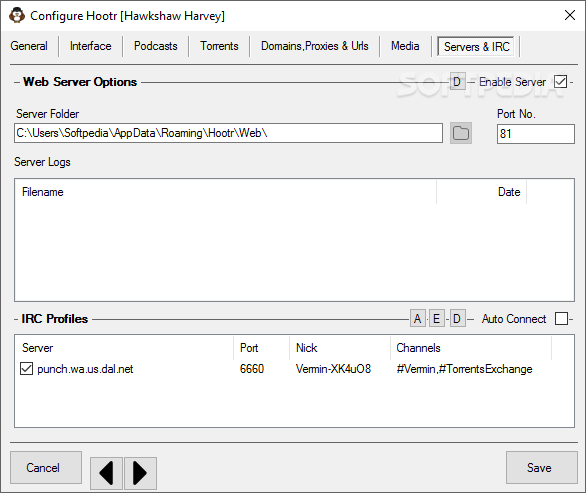
Task: Click the Web Server Options heading
Action: pyautogui.click(x=80, y=82)
